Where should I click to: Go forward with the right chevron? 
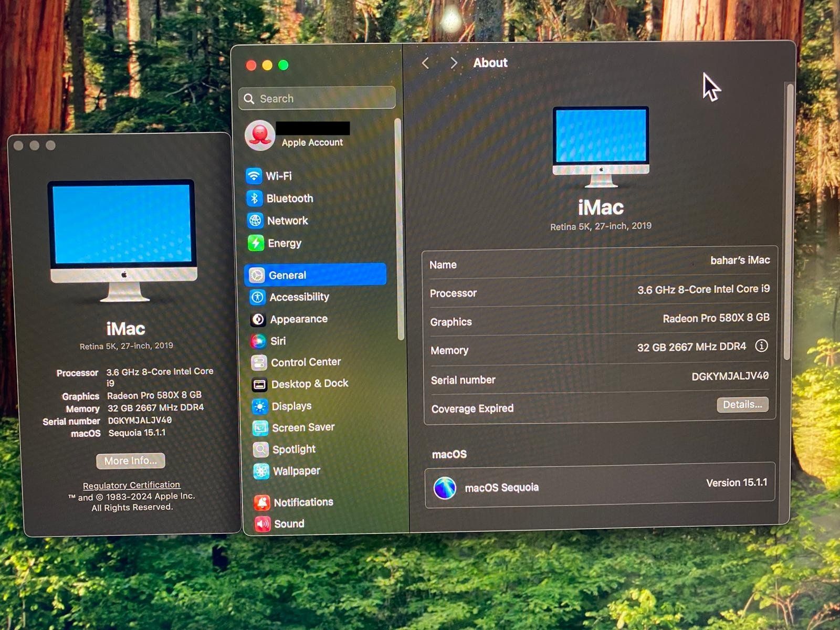[x=454, y=63]
